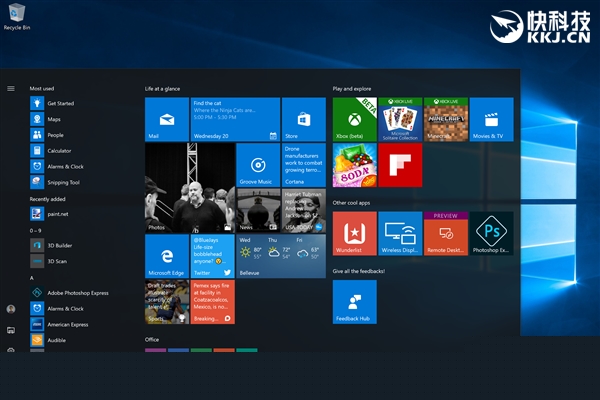Open the People app entry

pyautogui.click(x=47, y=135)
